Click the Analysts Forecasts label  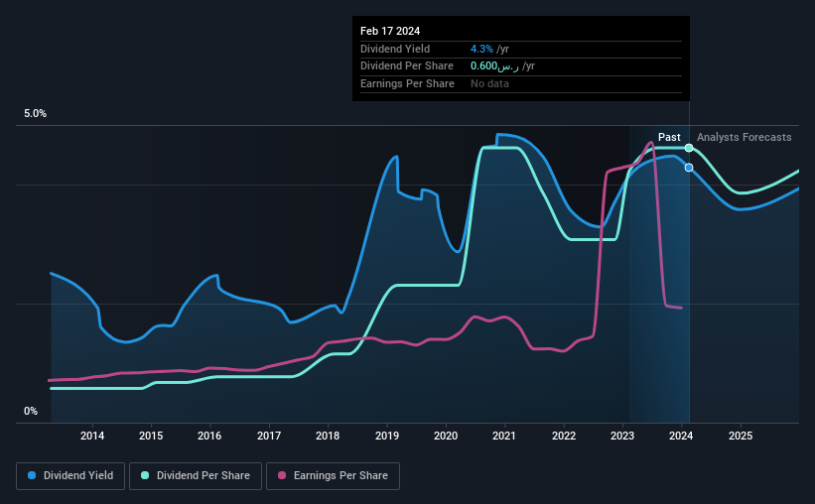pyautogui.click(x=744, y=137)
